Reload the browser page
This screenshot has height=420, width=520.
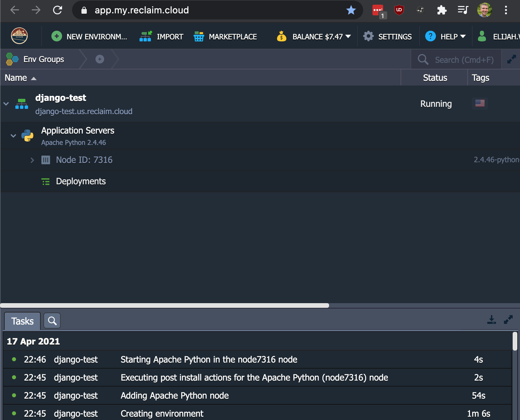pyautogui.click(x=57, y=10)
